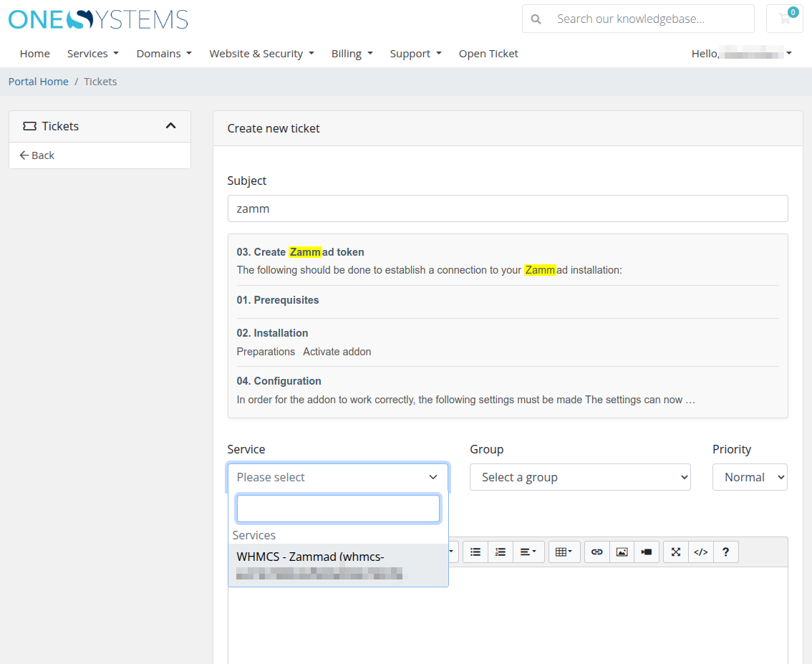Click the Subject input field
This screenshot has width=812, height=664.
[508, 208]
